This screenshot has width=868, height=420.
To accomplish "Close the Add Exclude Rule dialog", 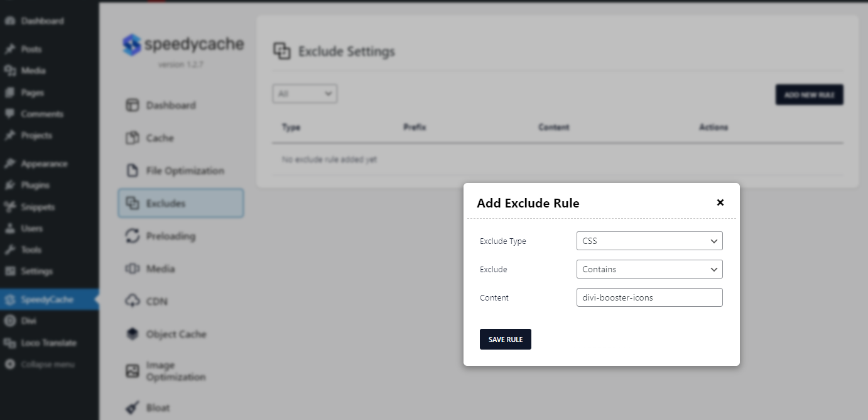I will coord(720,202).
